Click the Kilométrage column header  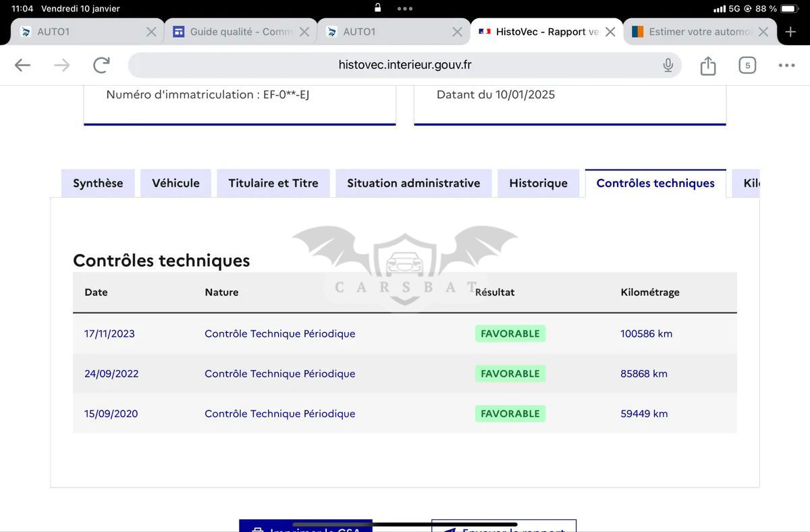point(650,292)
